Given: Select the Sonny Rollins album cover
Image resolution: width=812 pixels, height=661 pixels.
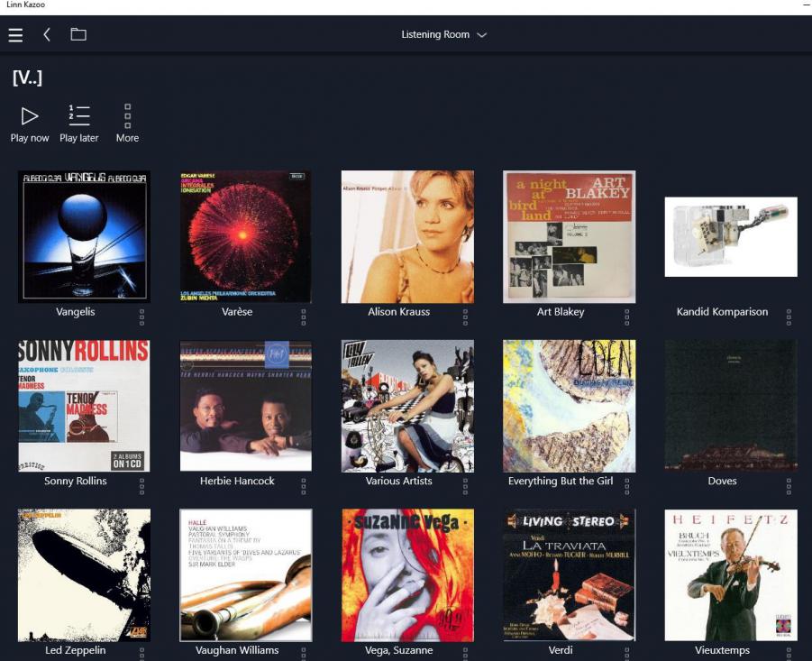Looking at the screenshot, I should click(x=84, y=406).
